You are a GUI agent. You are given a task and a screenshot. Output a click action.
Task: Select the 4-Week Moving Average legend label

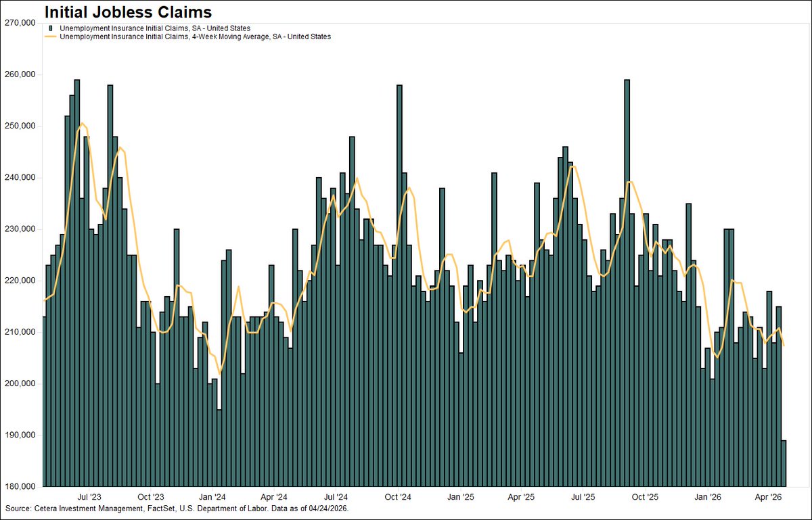196,37
